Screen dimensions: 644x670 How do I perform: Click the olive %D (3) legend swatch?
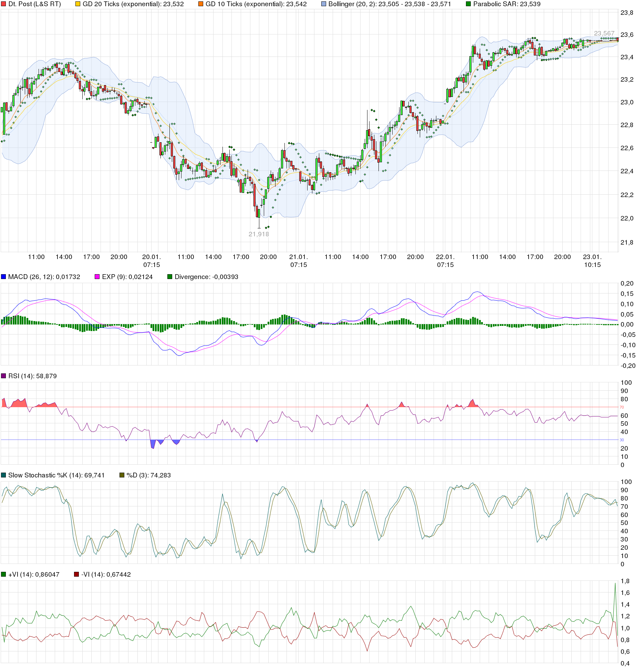[122, 475]
